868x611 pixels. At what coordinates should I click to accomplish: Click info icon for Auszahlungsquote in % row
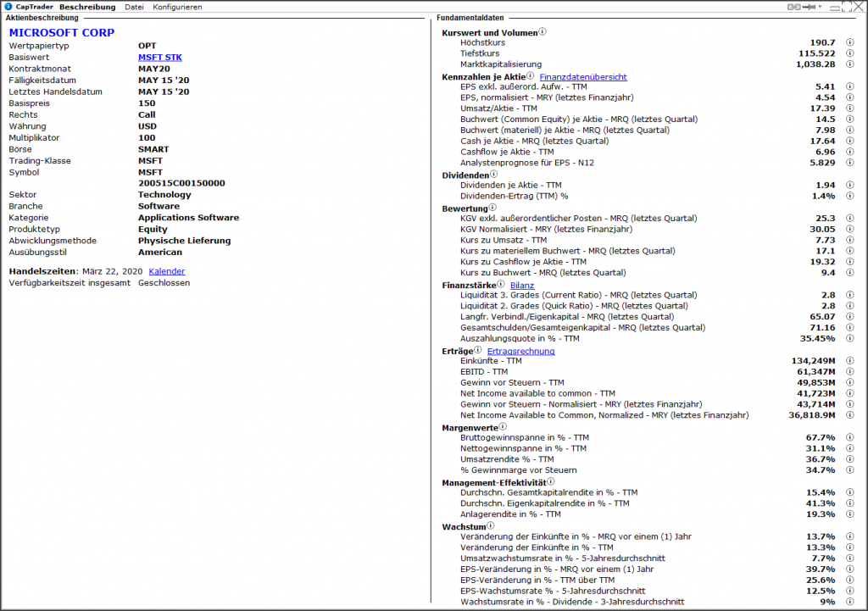pyautogui.click(x=849, y=339)
